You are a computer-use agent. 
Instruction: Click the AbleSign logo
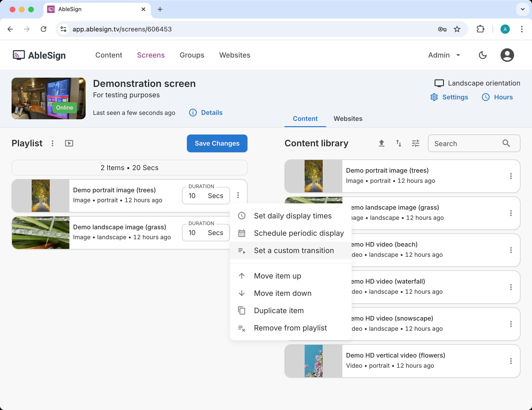tap(39, 55)
